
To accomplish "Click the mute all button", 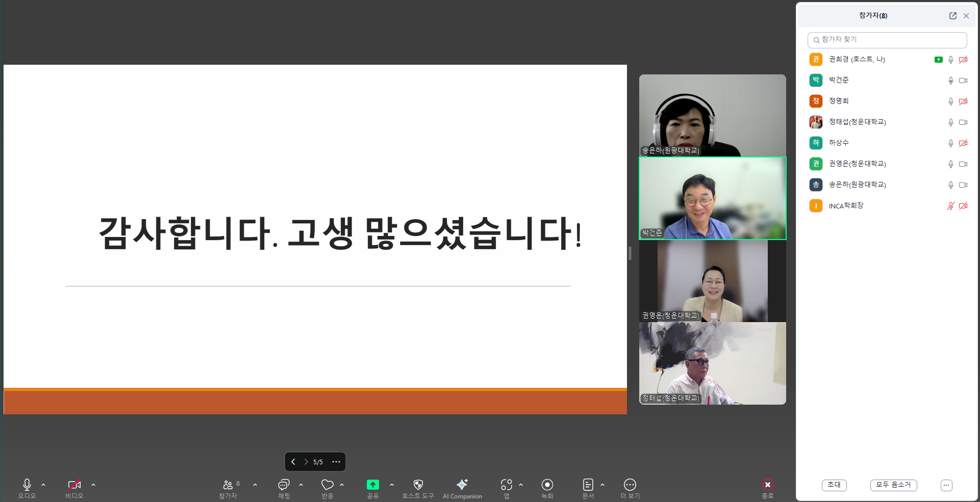I will pos(893,485).
